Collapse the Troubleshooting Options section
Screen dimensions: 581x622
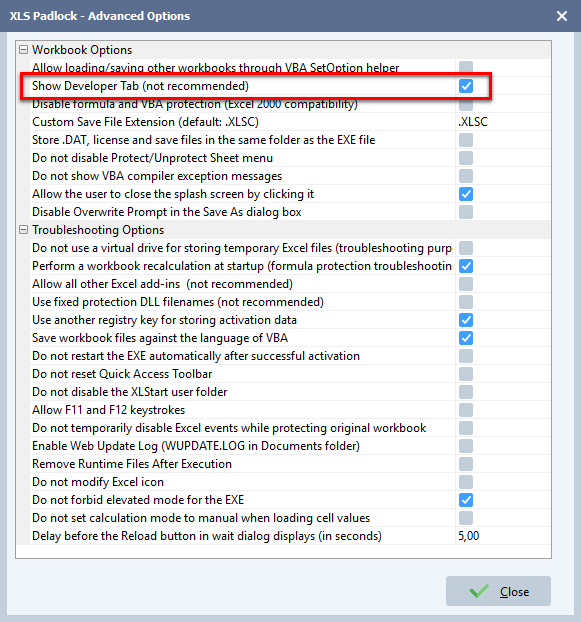(24, 230)
